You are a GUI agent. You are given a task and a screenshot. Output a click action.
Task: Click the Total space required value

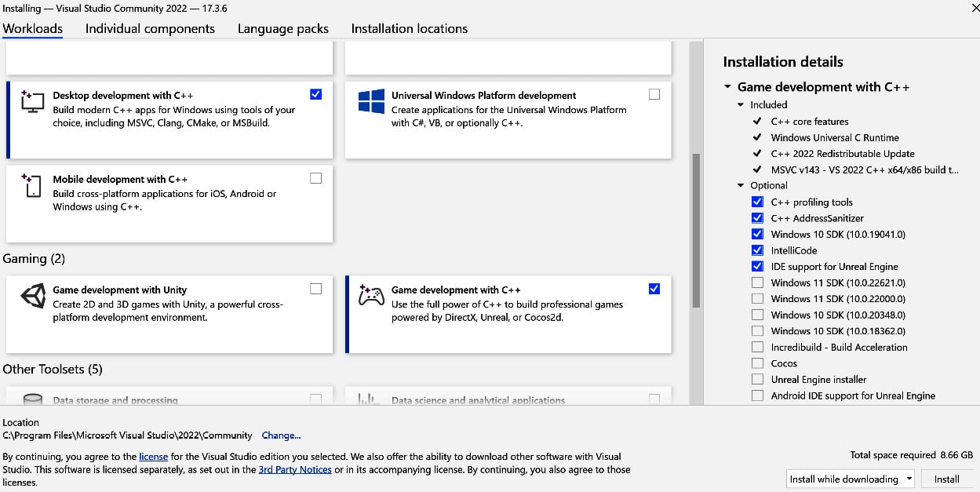click(x=956, y=455)
